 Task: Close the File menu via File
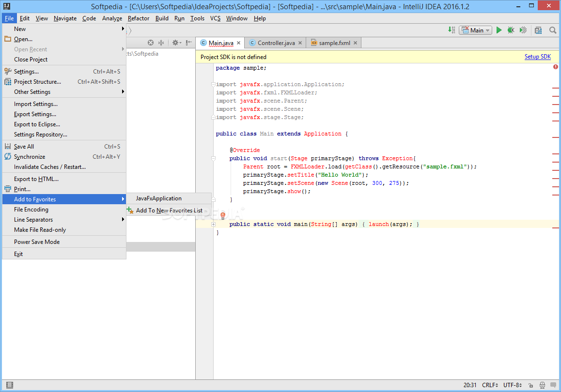pyautogui.click(x=9, y=18)
